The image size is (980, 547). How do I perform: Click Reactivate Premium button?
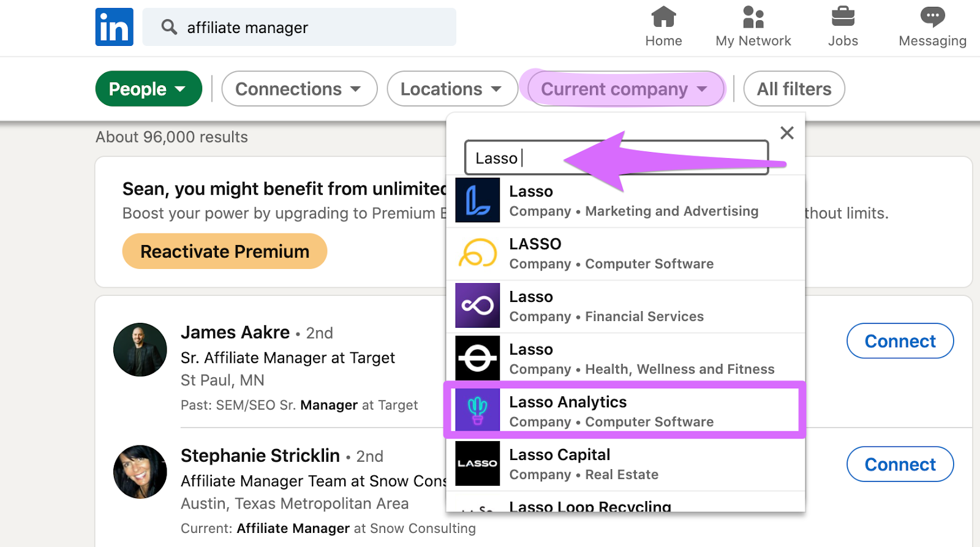coord(225,251)
